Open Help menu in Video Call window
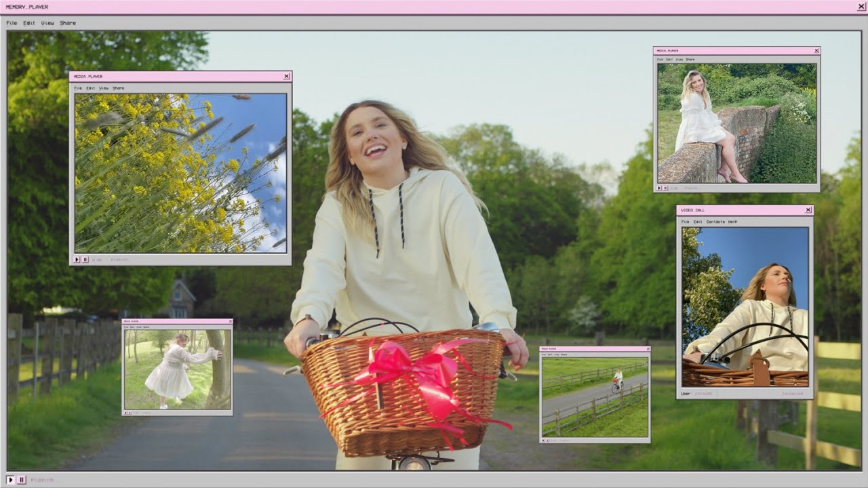The height and width of the screenshot is (488, 868). 732,222
